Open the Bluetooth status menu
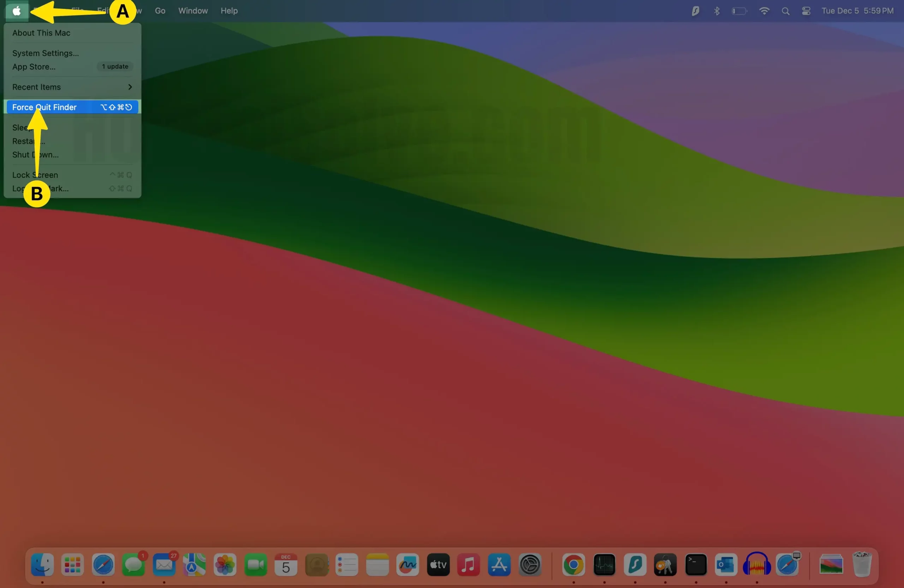The height and width of the screenshot is (588, 904). pos(717,11)
